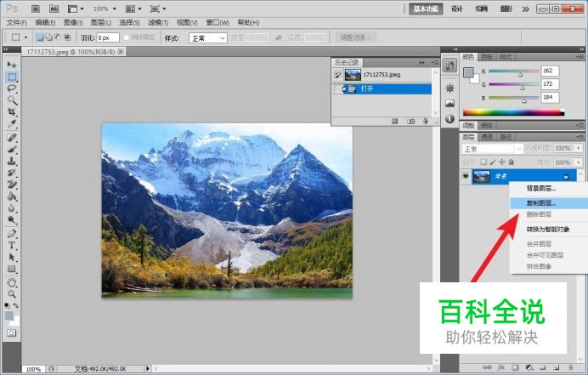Select the Clone Stamp tool
This screenshot has height=375, width=588.
[12, 161]
